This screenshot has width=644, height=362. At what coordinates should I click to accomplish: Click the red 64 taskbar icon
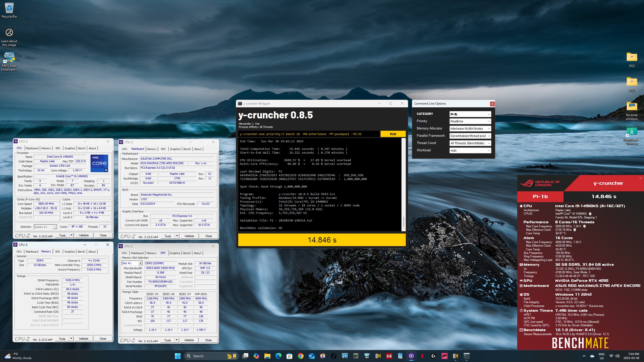click(389, 356)
